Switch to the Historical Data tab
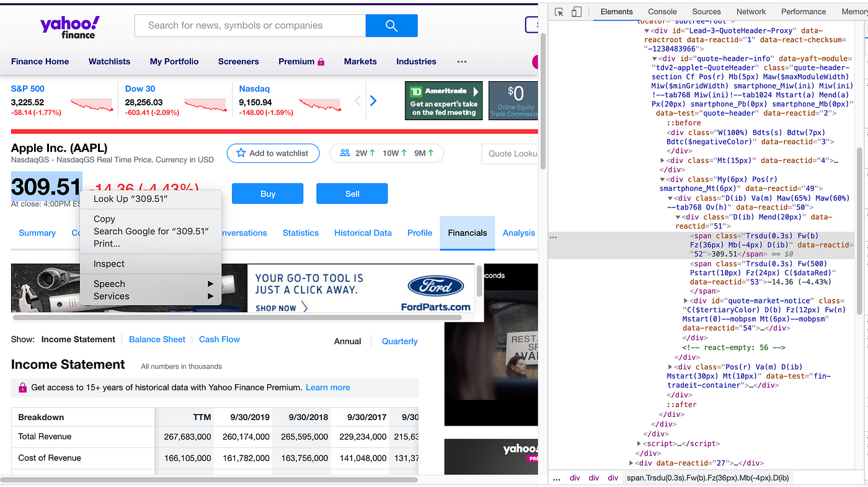This screenshot has height=487, width=868. 363,233
